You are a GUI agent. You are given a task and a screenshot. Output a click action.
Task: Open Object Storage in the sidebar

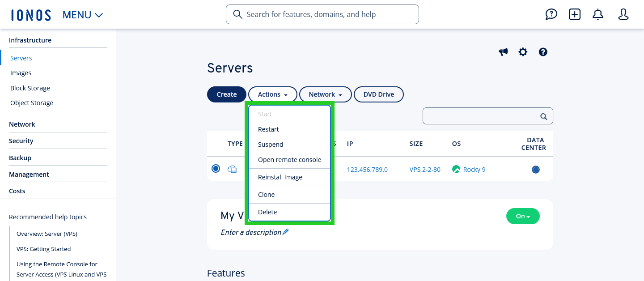point(32,103)
